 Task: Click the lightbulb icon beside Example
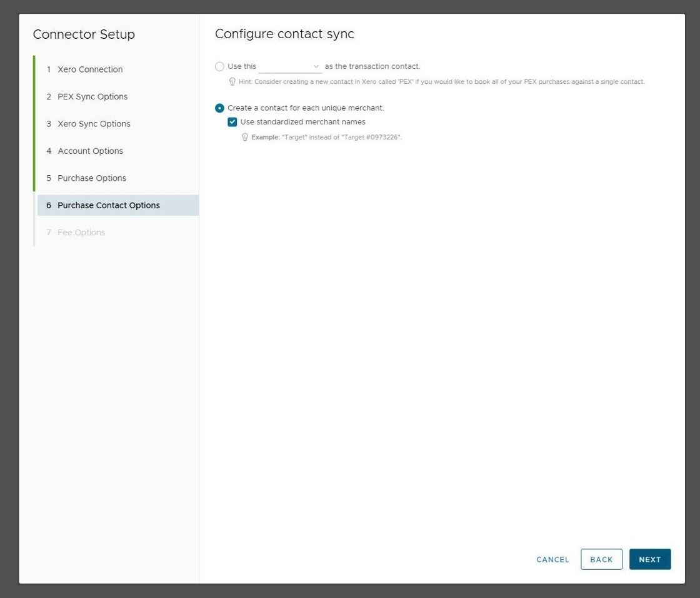245,137
